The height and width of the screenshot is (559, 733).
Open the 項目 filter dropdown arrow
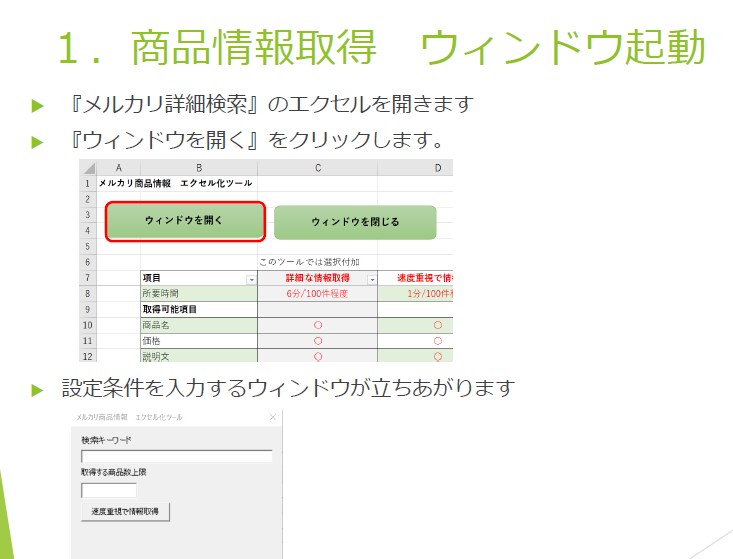coord(252,280)
